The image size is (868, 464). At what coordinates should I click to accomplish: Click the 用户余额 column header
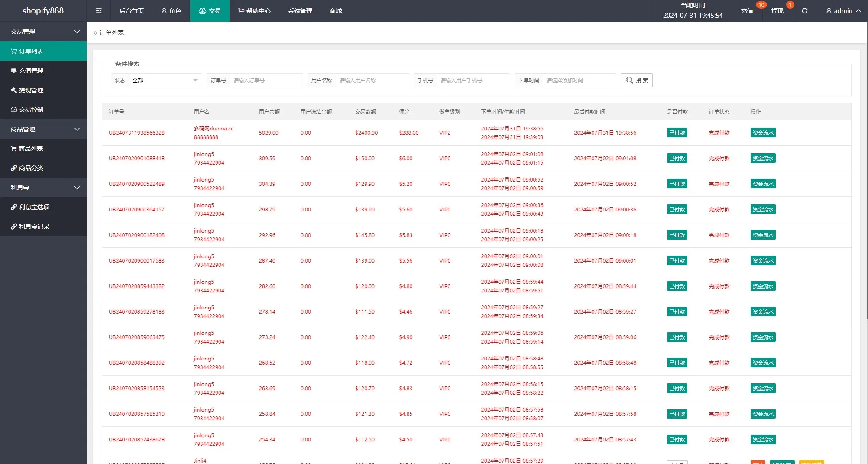269,112
